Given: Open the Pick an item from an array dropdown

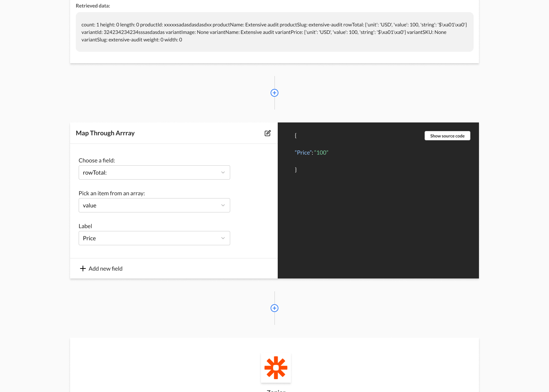Looking at the screenshot, I should coord(154,205).
